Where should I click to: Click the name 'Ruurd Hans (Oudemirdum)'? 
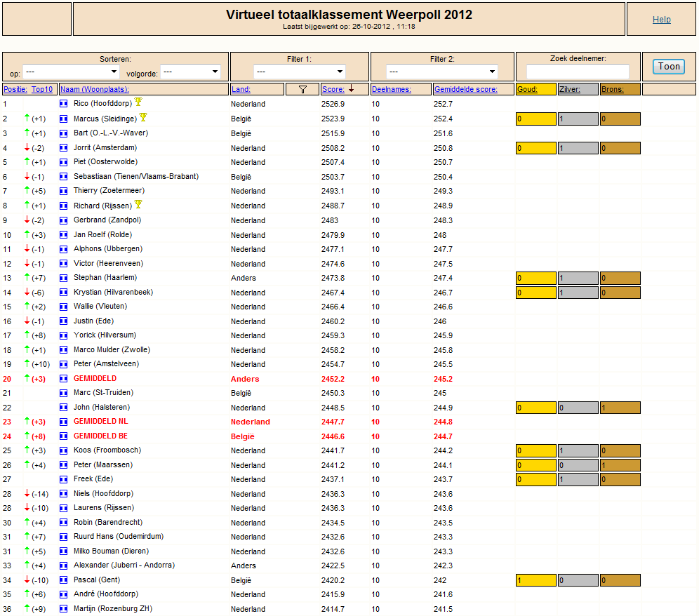[119, 536]
